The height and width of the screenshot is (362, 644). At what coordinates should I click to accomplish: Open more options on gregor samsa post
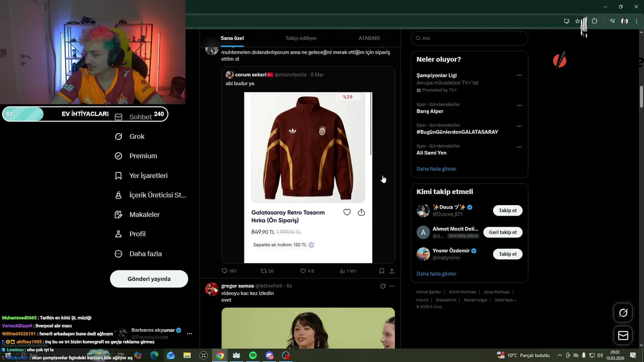(392, 286)
